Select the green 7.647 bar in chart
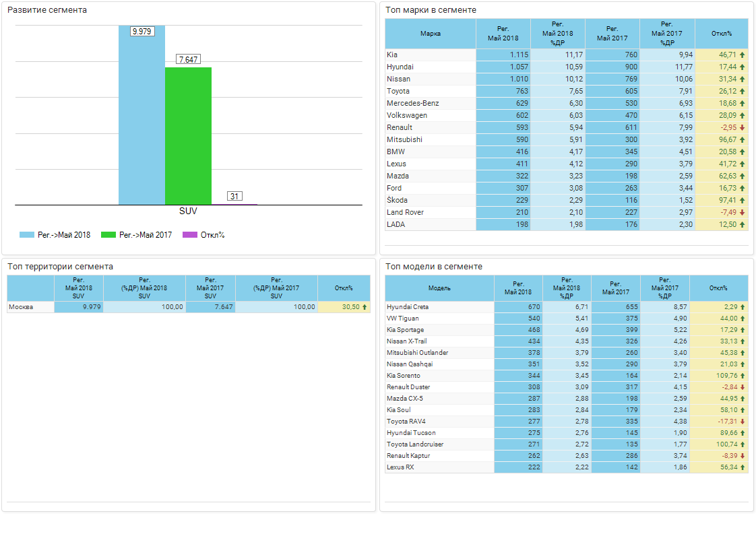The image size is (756, 534). tap(188, 135)
